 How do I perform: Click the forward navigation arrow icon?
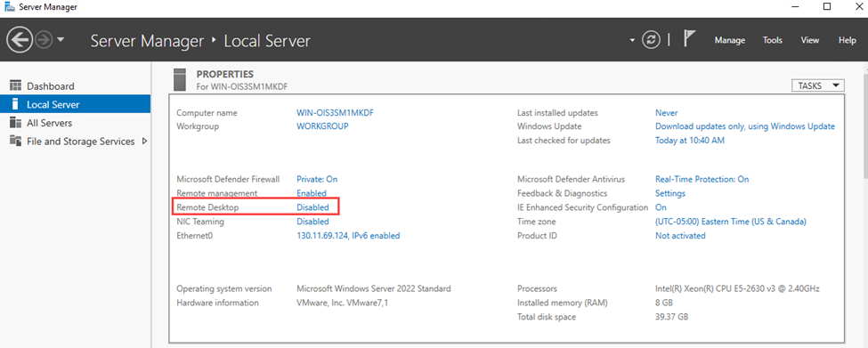[45, 40]
